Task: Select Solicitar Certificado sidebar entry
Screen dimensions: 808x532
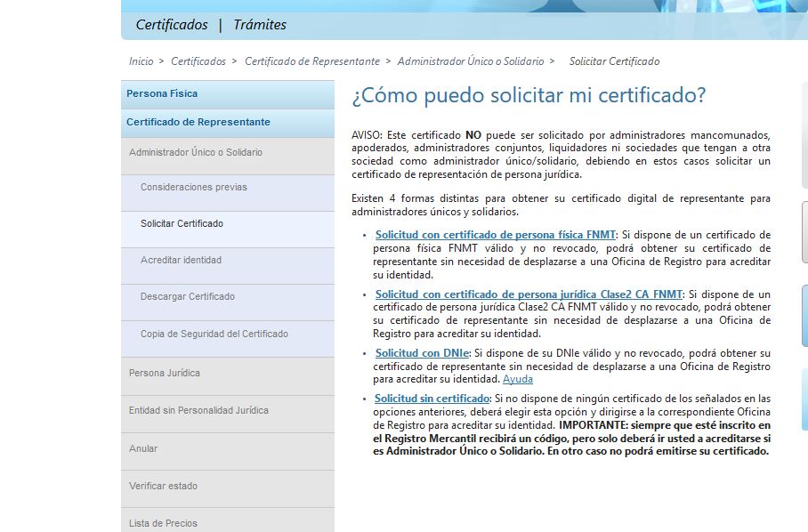Action: pyautogui.click(x=182, y=223)
